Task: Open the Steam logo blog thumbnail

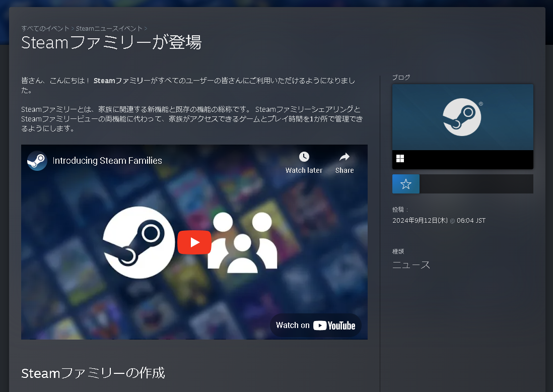Action: [x=462, y=116]
